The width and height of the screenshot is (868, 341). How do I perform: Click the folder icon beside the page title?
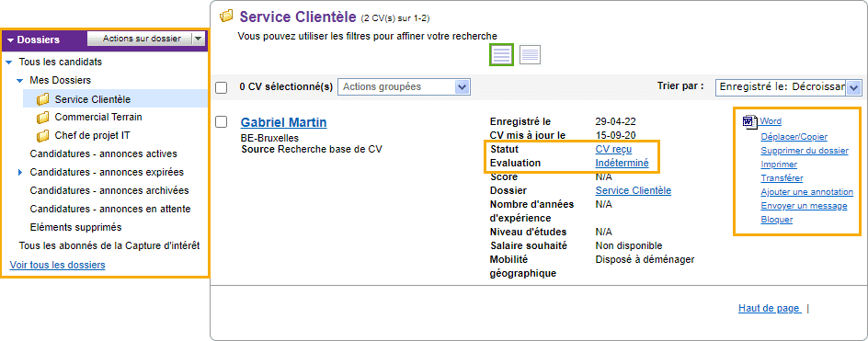tap(226, 16)
